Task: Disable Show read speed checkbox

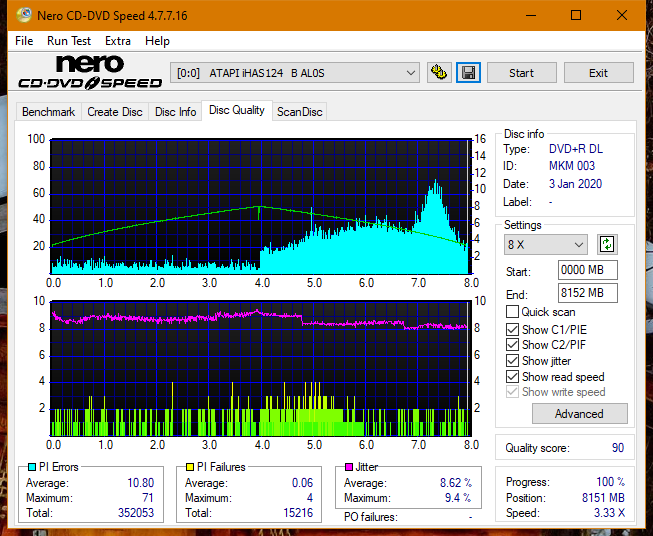Action: 512,376
